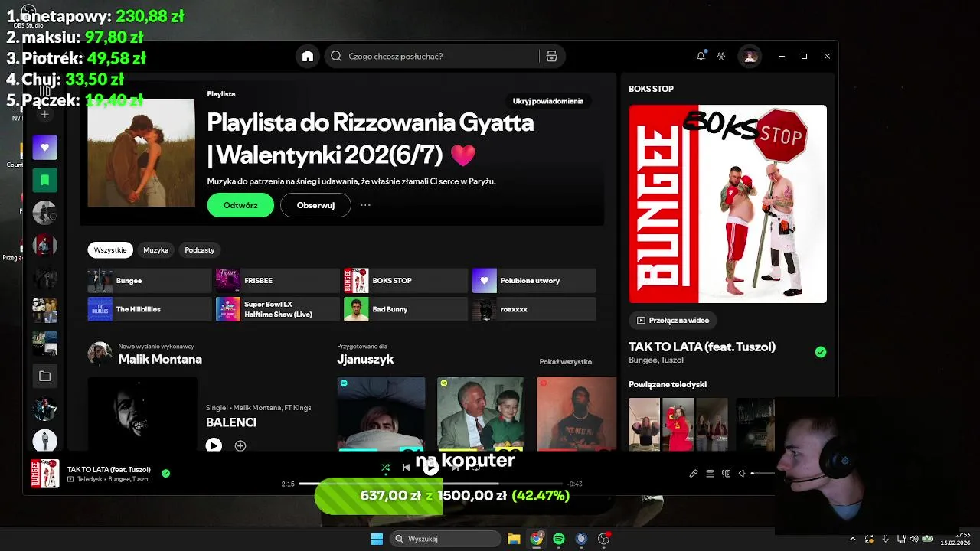
Task: Open Friend Activity people icon
Action: tap(721, 56)
